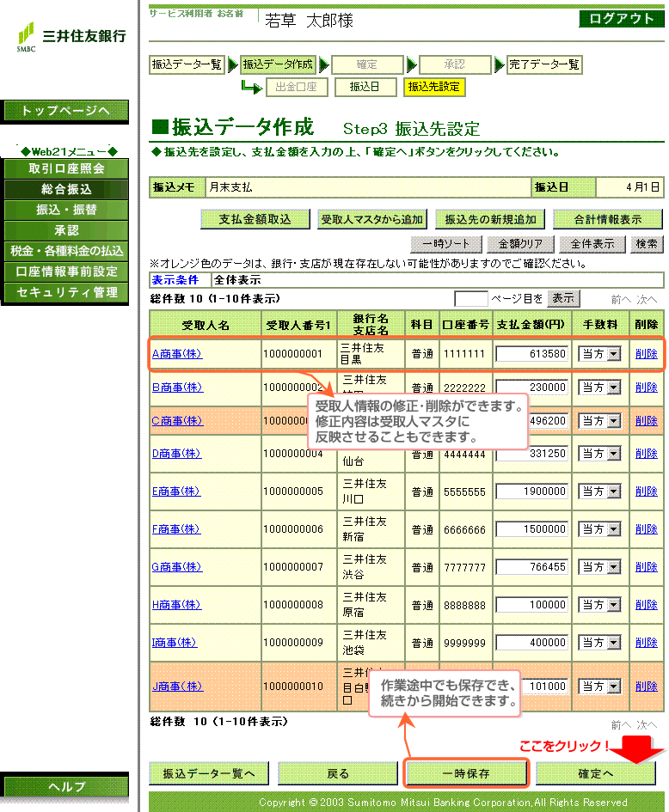Click 振込データ一覧へ bottom button
The height and width of the screenshot is (812, 669).
(x=209, y=773)
